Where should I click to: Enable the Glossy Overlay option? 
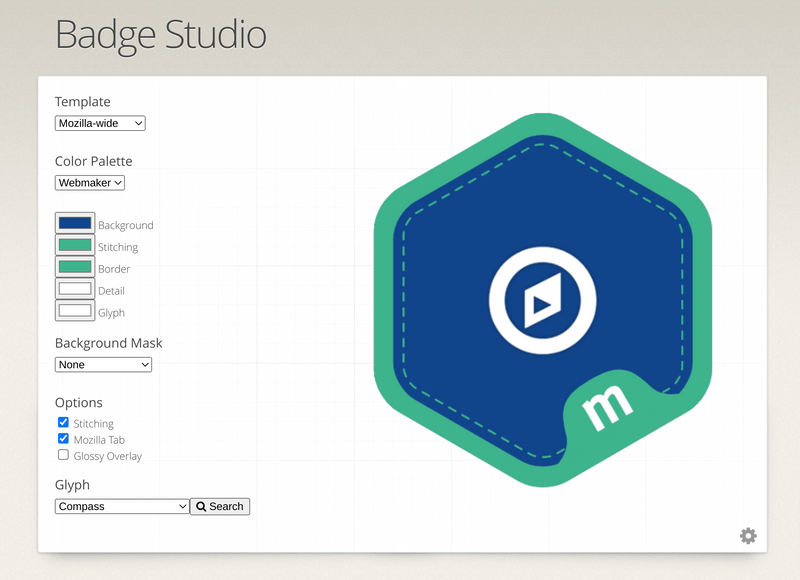pos(64,455)
